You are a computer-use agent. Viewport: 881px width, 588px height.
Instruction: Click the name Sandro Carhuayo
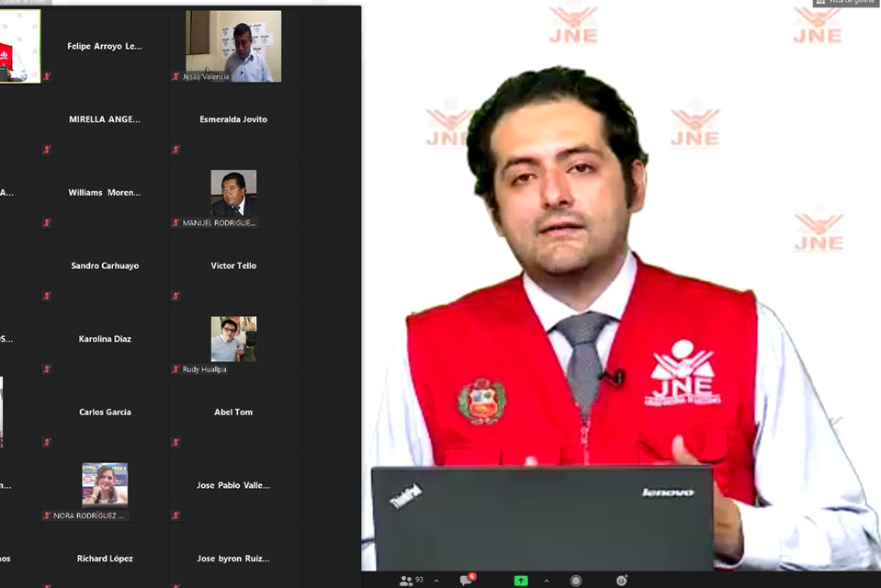pos(105,266)
